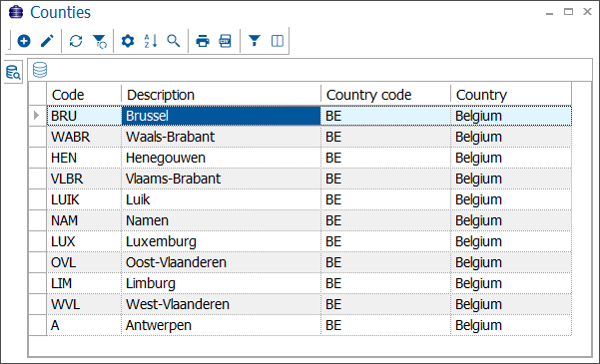
Task: Select the NAM code cell
Action: pyautogui.click(x=84, y=220)
